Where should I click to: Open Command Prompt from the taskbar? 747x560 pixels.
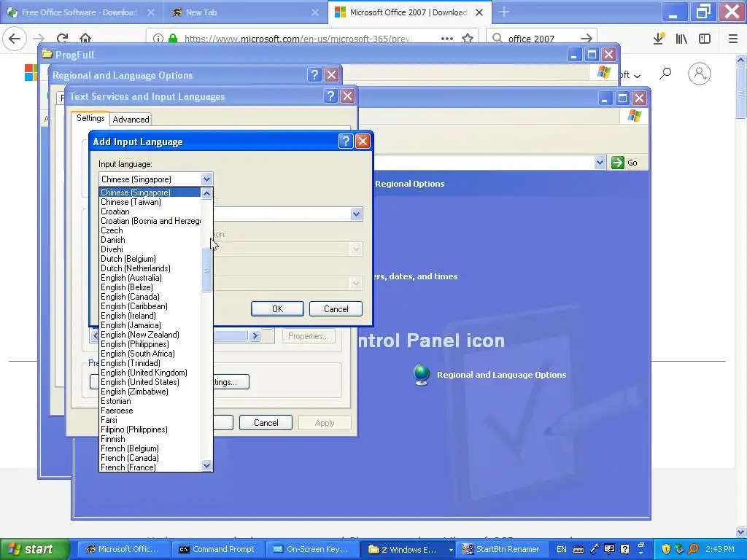(x=217, y=549)
